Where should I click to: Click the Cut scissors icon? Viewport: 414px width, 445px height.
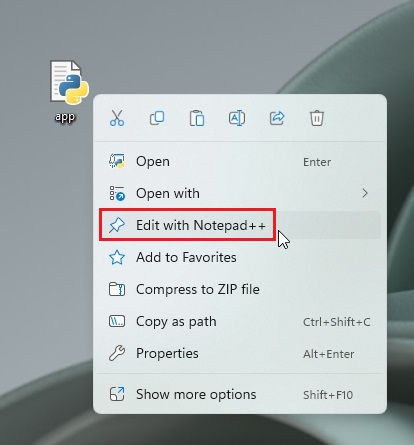point(117,118)
